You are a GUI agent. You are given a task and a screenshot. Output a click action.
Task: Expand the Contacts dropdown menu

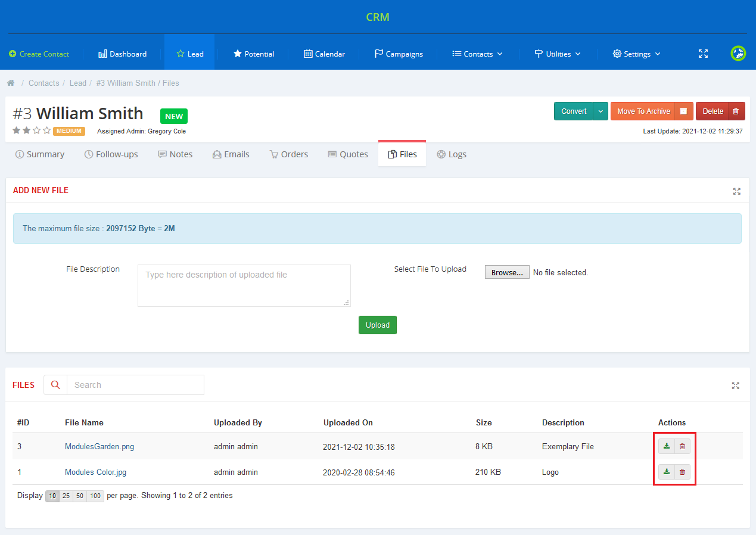477,54
